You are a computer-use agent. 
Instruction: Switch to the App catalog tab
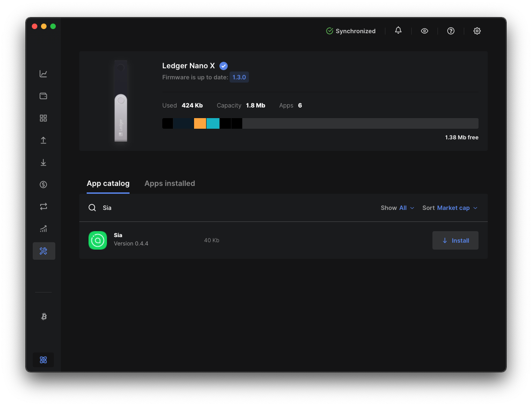(108, 183)
